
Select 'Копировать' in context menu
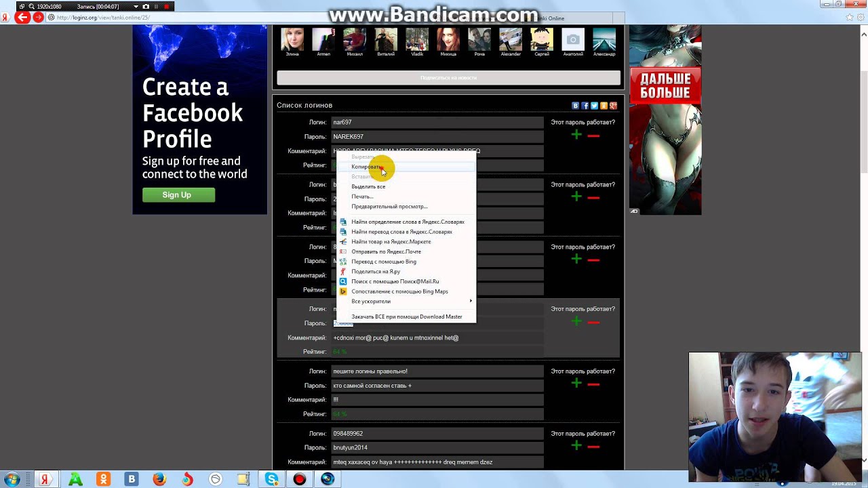(407, 167)
